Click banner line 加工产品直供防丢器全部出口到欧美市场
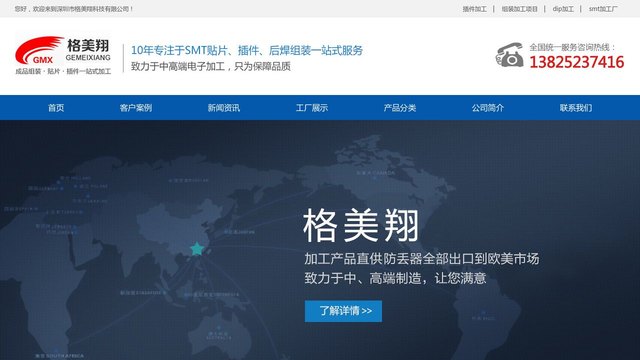Screen dimensions: 640x360 tap(422, 258)
